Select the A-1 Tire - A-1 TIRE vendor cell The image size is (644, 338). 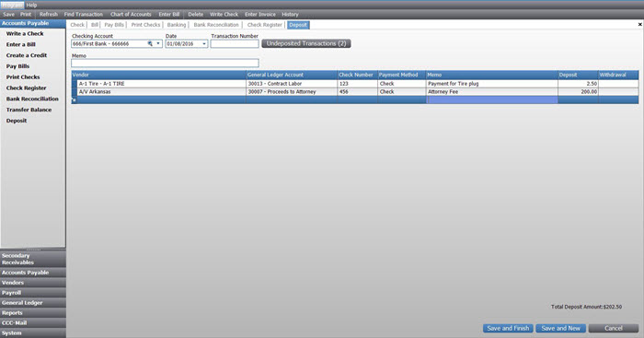pos(162,84)
